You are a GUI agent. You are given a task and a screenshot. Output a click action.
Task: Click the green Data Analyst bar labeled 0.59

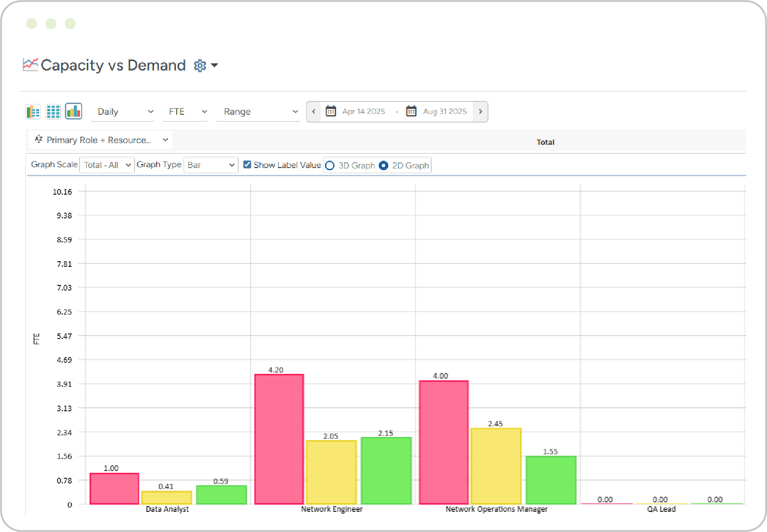click(x=221, y=495)
